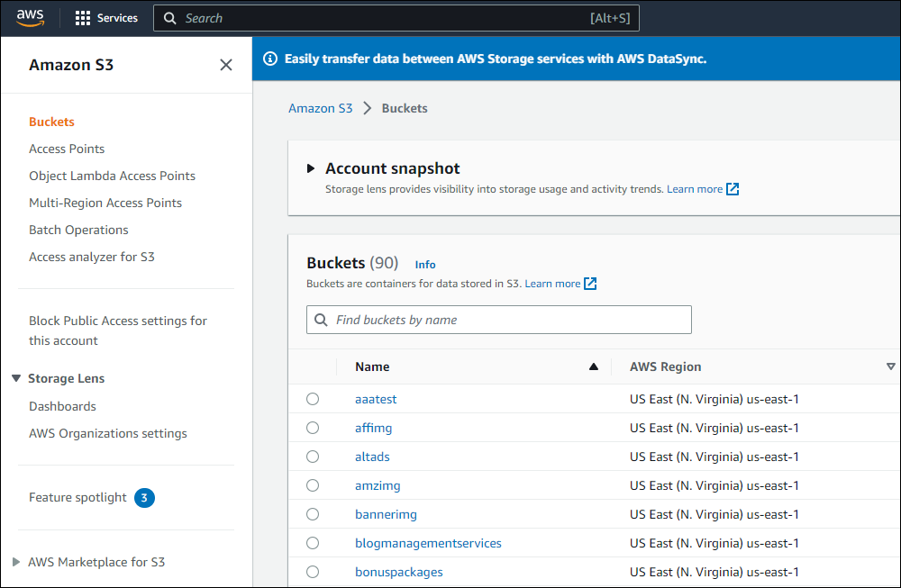Select the bannerimg bucket radio button
The image size is (901, 588).
click(313, 514)
